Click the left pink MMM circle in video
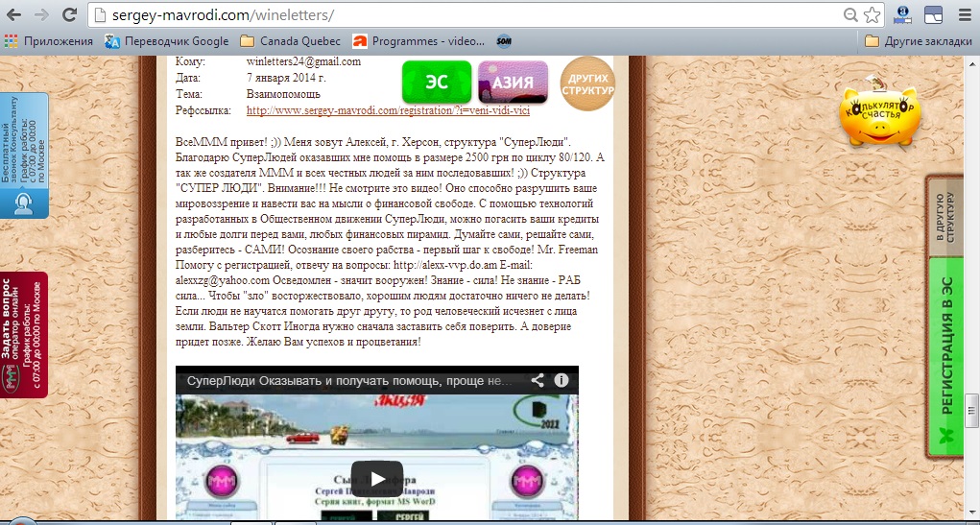 222,481
